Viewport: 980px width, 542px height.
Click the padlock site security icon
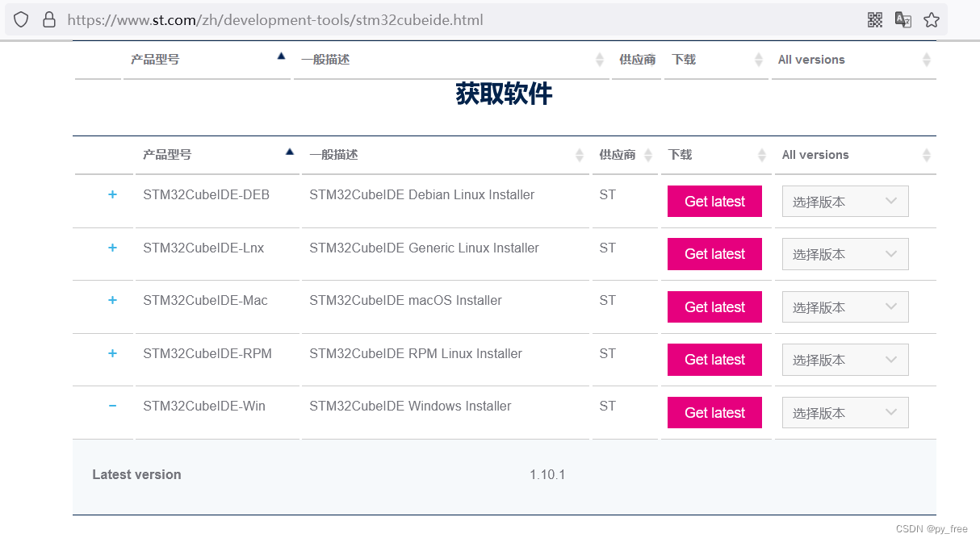point(49,19)
